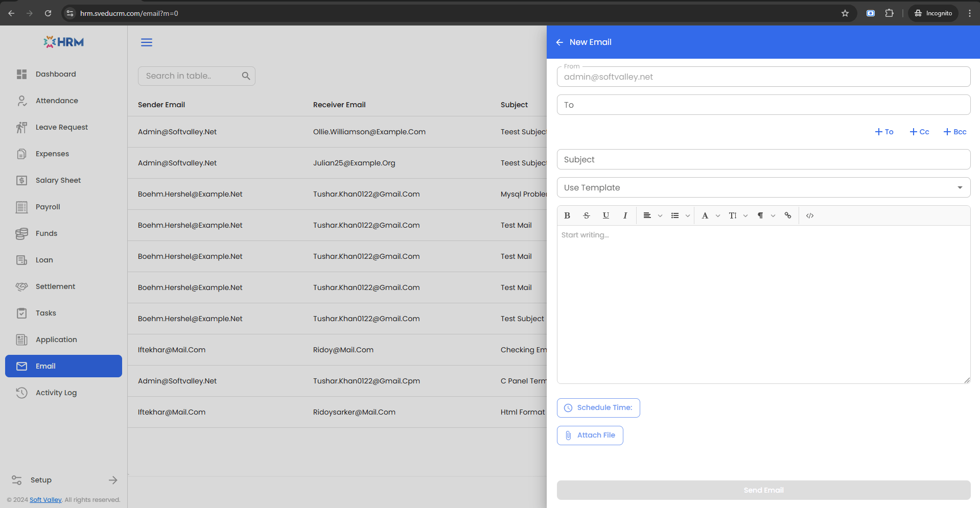The width and height of the screenshot is (980, 508).
Task: Insert a link using the link icon
Action: [788, 215]
